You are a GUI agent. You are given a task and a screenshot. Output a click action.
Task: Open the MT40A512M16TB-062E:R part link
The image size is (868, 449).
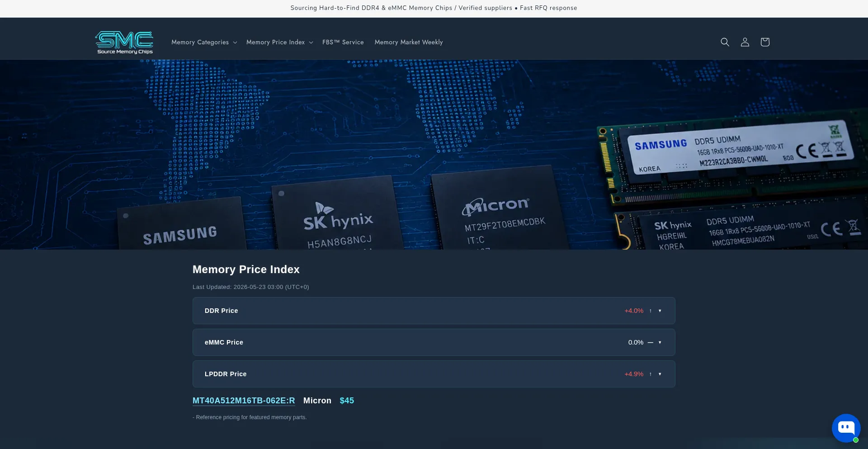pyautogui.click(x=244, y=401)
